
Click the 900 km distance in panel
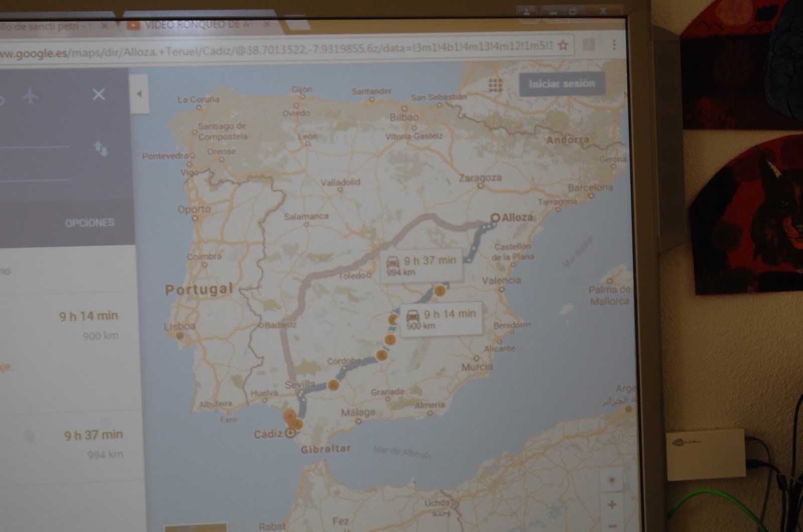tap(100, 336)
